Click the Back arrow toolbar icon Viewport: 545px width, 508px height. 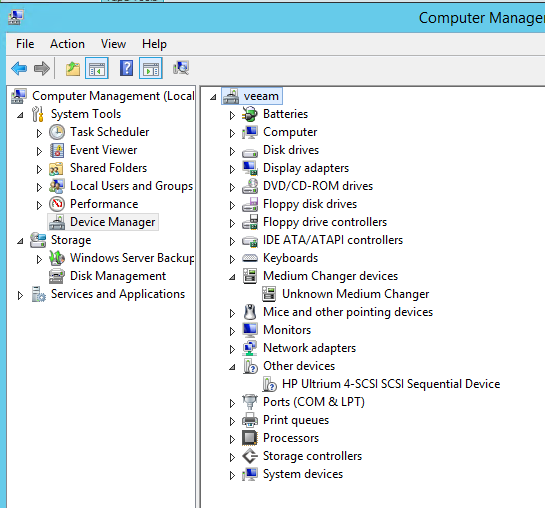pyautogui.click(x=19, y=68)
